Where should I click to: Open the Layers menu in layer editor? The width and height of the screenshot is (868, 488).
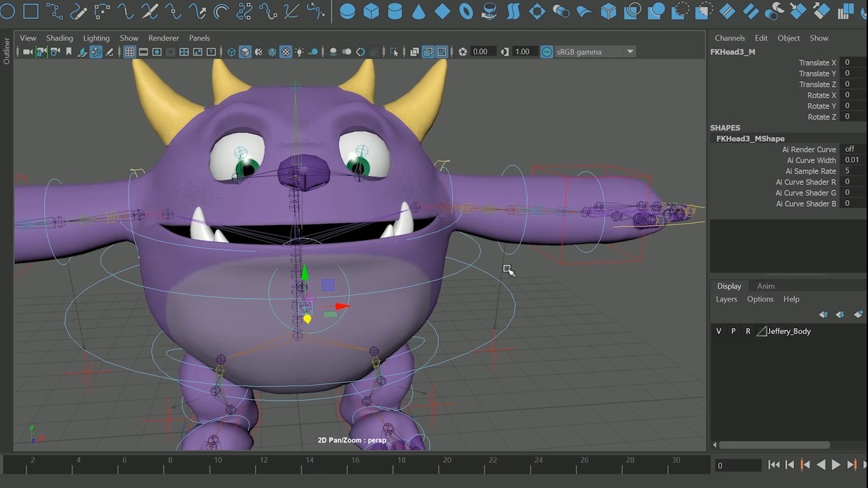click(726, 299)
